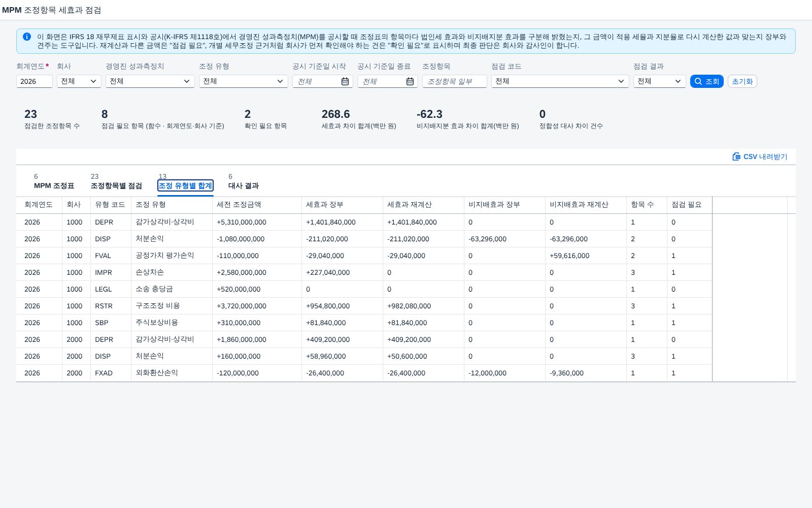Click the 점검 필요 항목 KPI showing 8
The width and height of the screenshot is (812, 508).
pos(162,119)
